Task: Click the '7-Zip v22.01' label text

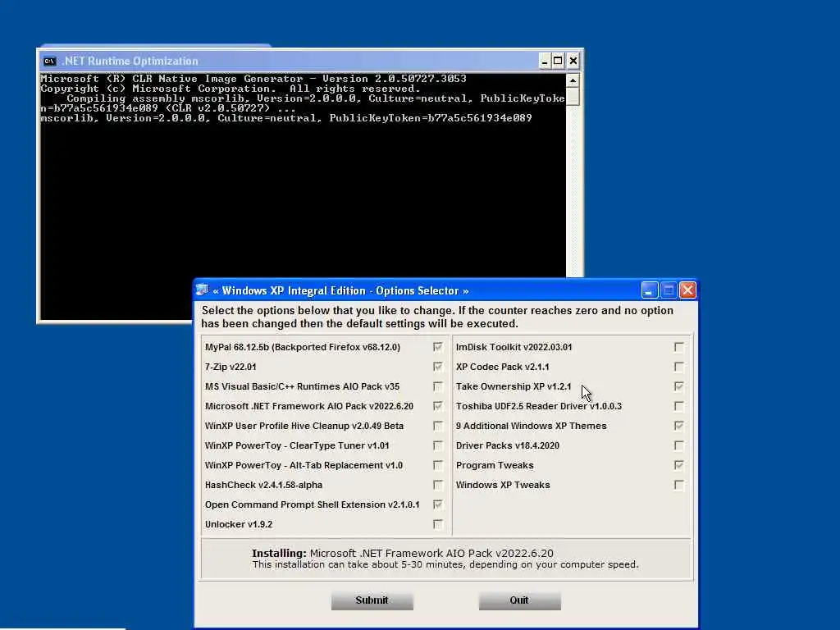Action: [x=231, y=367]
